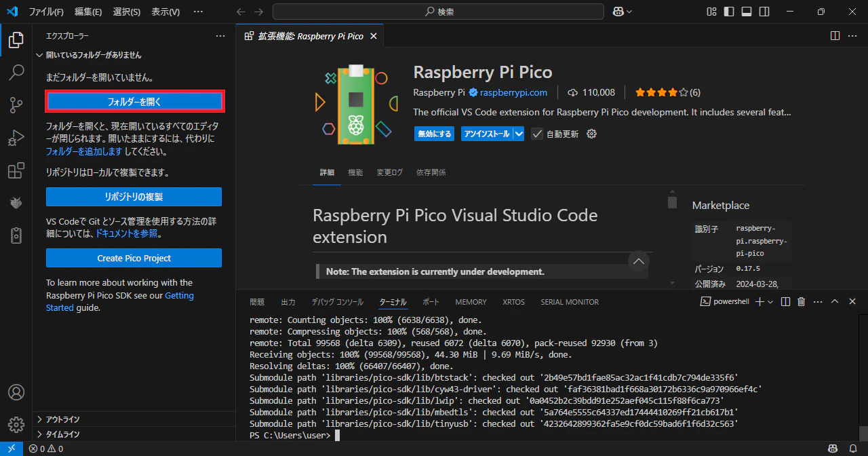
Task: Maximize the panel with the chevron
Action: click(835, 301)
